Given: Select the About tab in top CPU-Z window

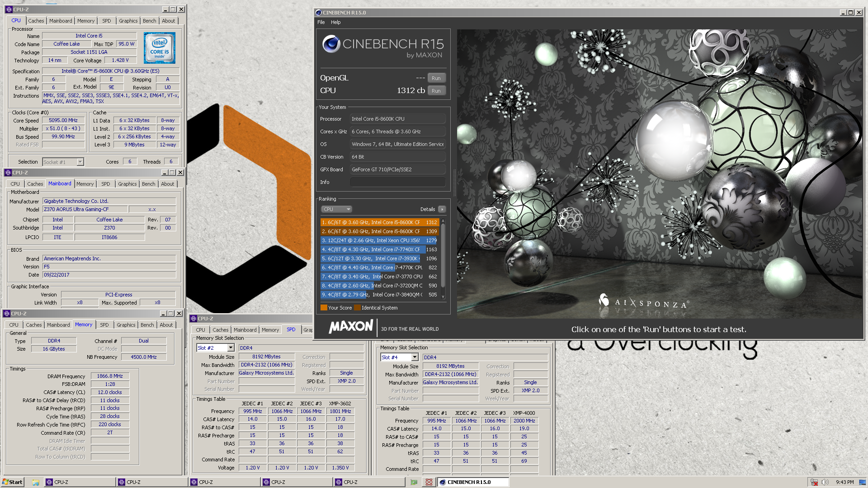Looking at the screenshot, I should coord(168,21).
